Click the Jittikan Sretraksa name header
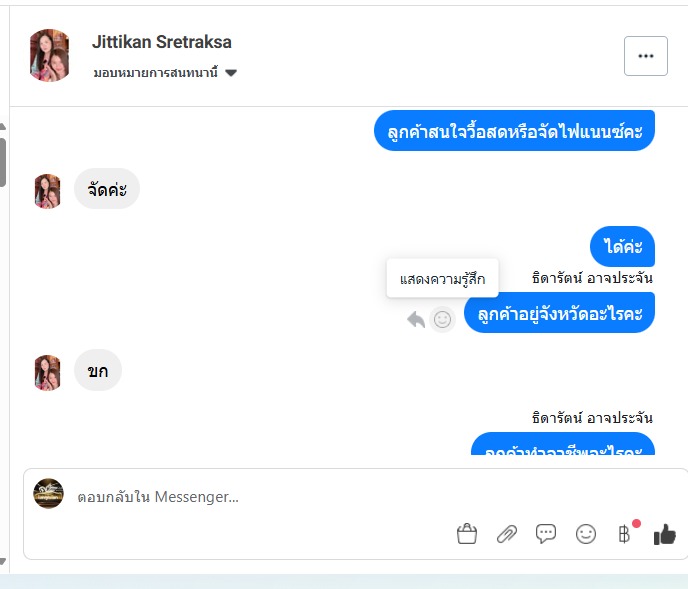The height and width of the screenshot is (589, 688). (x=162, y=42)
